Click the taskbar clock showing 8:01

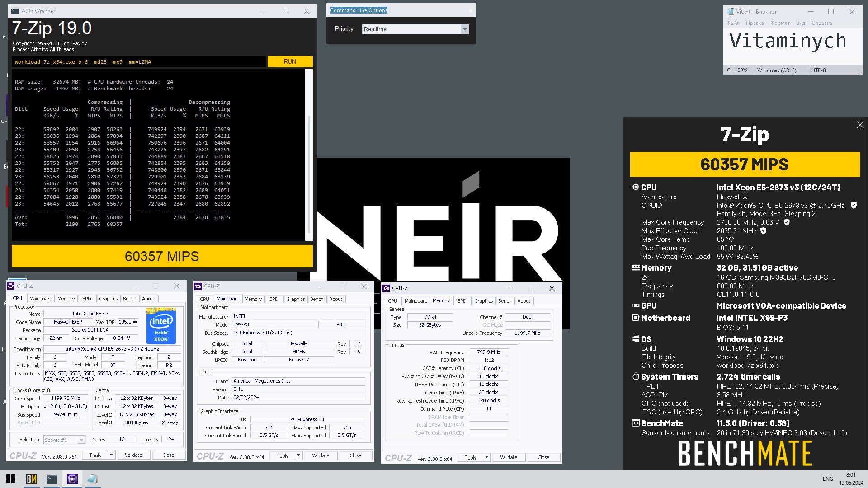click(x=851, y=479)
